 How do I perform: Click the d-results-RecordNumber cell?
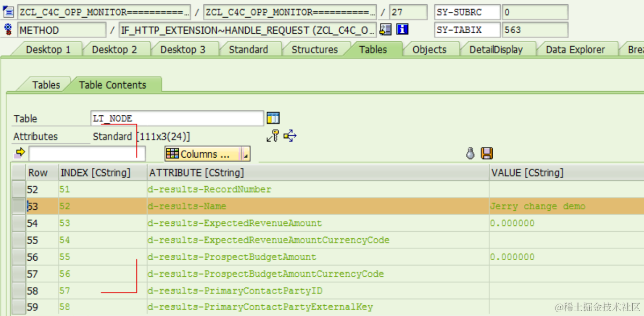[x=318, y=189]
